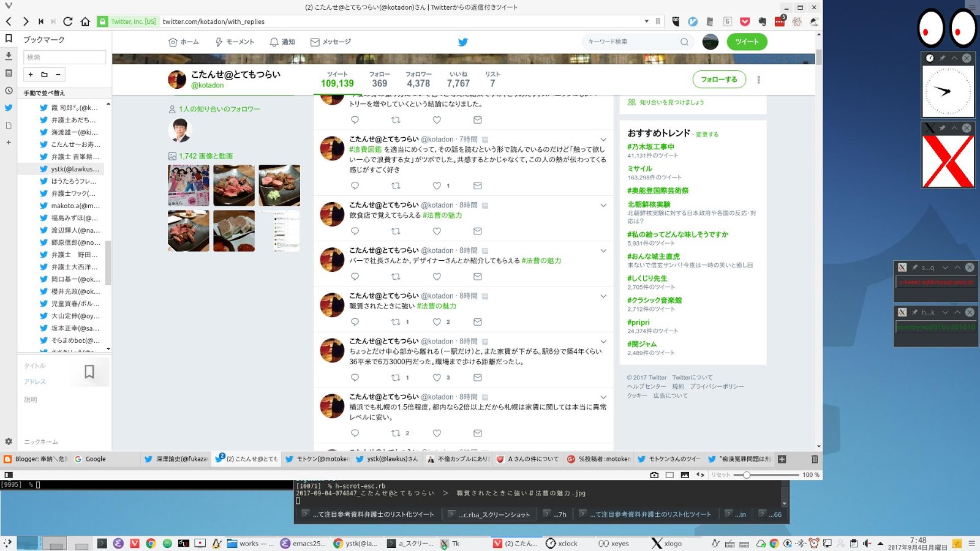The image size is (980, 551).
Task: Open the closed tabs trash icon in the tab bar
Action: [815, 459]
